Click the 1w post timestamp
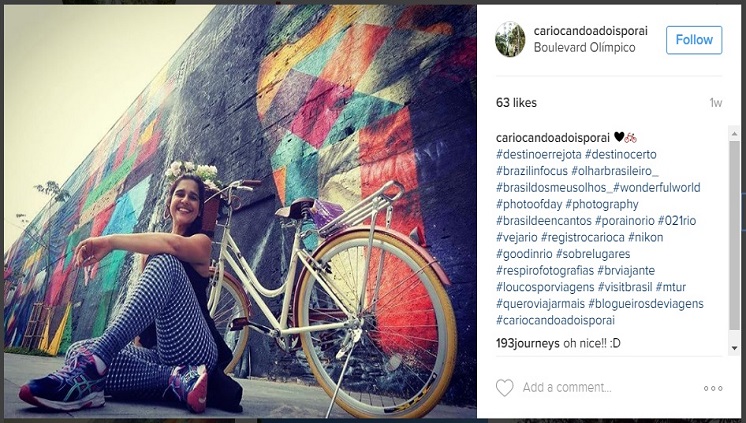This screenshot has width=746, height=423. 716,103
